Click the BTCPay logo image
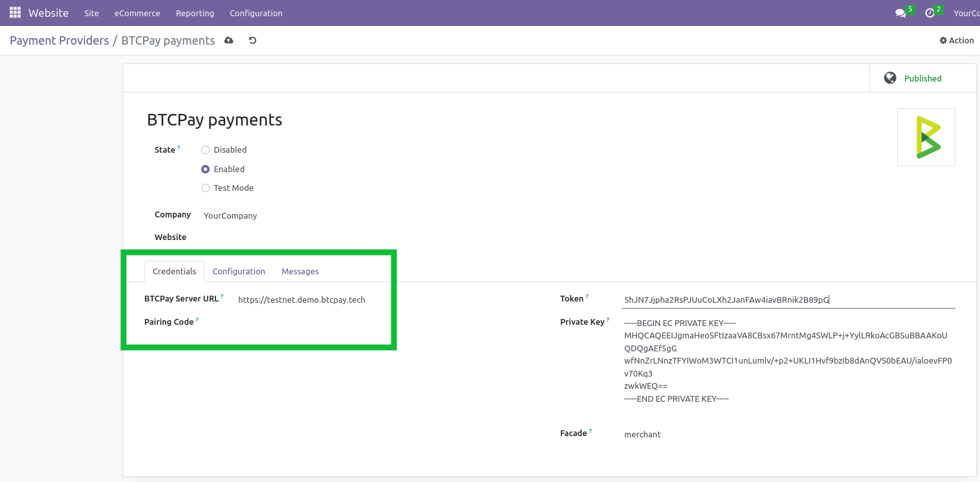The height and width of the screenshot is (482, 980). [926, 137]
